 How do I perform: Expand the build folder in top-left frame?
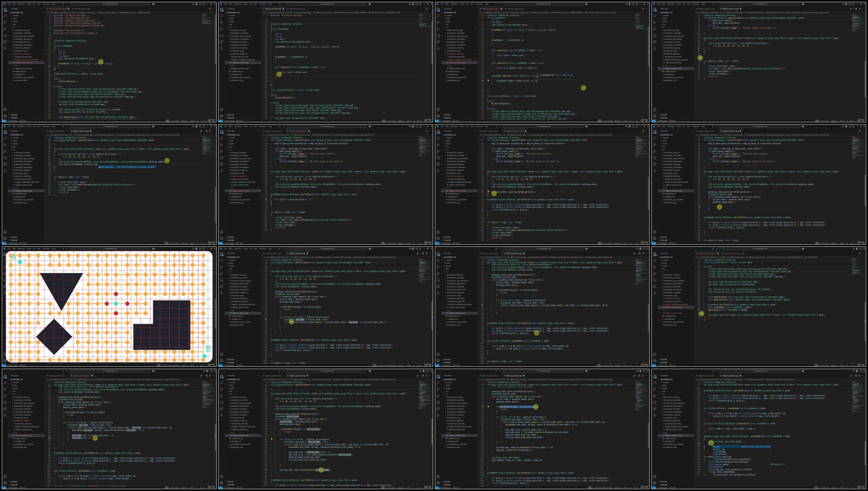click(x=15, y=18)
